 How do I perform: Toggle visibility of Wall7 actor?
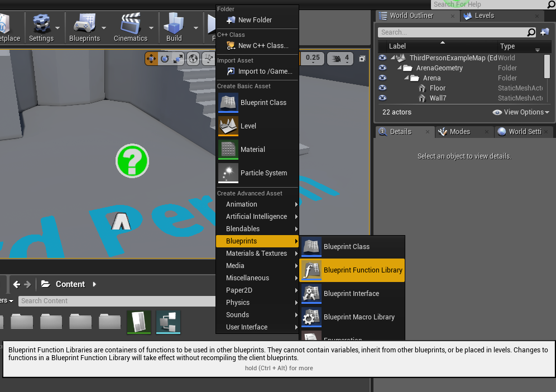coord(382,98)
